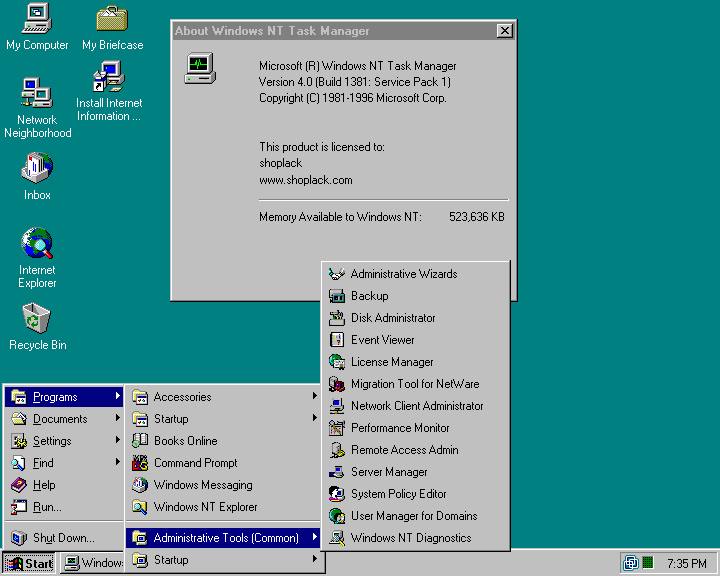Launch Command Prompt from Programs menu

[x=223, y=463]
